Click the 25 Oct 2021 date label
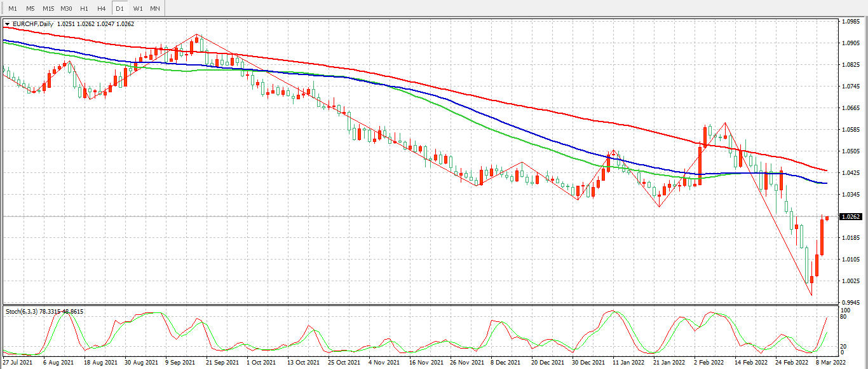 tap(343, 362)
